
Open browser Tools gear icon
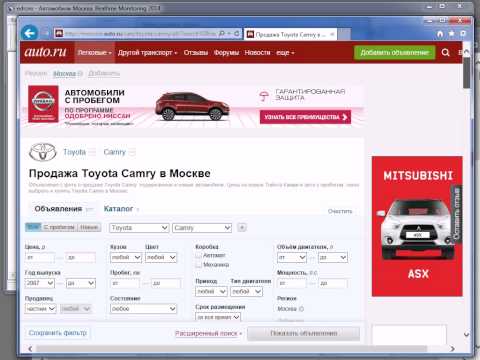(x=463, y=34)
